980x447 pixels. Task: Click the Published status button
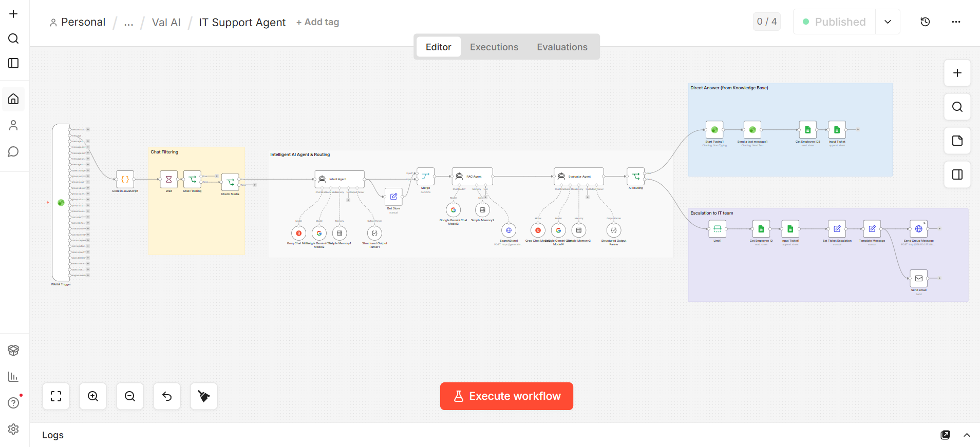coord(835,22)
